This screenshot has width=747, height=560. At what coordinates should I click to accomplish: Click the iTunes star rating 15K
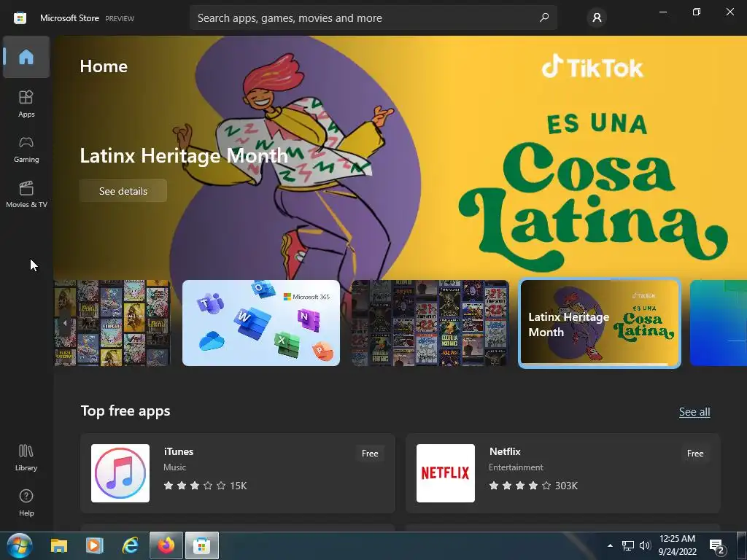coord(205,486)
